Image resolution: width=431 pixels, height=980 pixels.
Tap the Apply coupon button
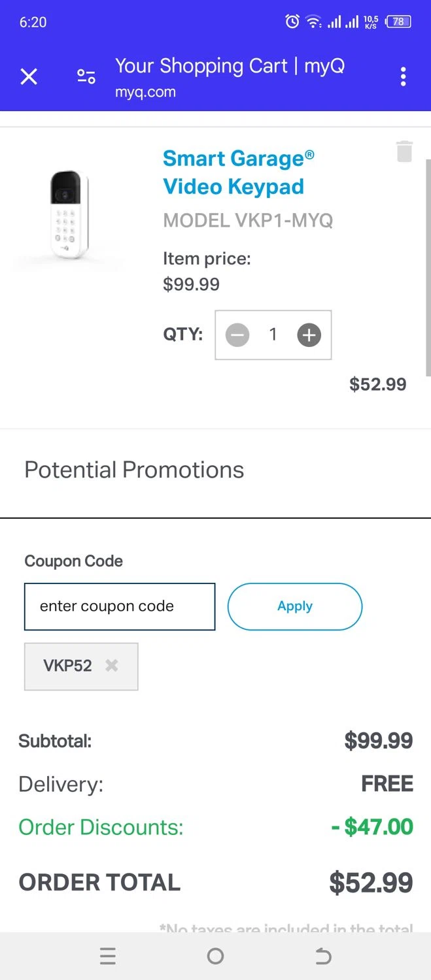294,606
